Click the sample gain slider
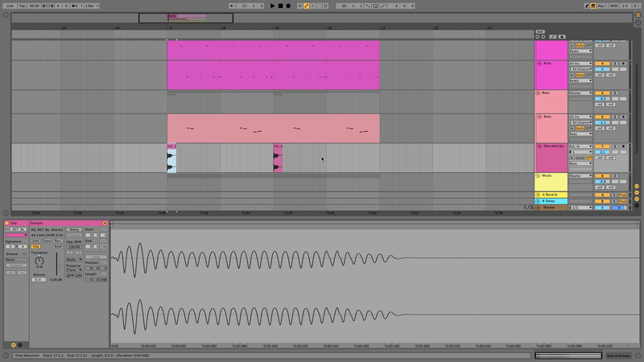Image resolution: width=644 pixels, height=362 pixels. coord(57,265)
